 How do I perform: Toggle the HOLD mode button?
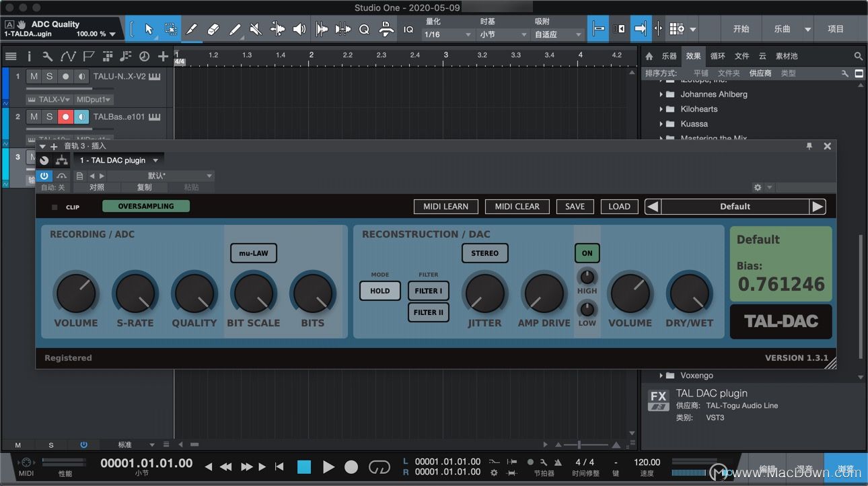[380, 291]
